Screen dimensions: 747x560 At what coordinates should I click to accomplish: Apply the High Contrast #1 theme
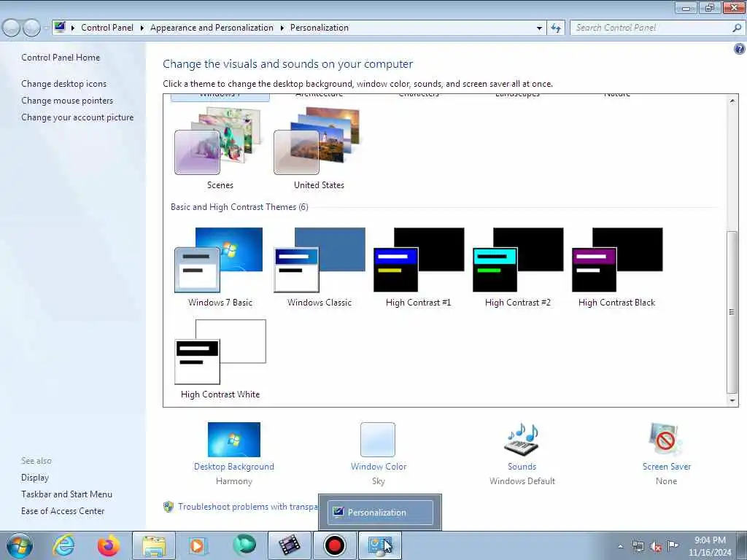click(x=418, y=267)
